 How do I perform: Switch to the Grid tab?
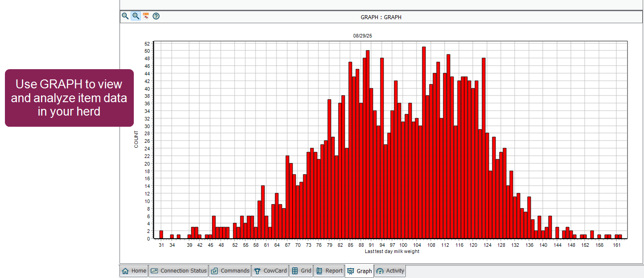301,271
